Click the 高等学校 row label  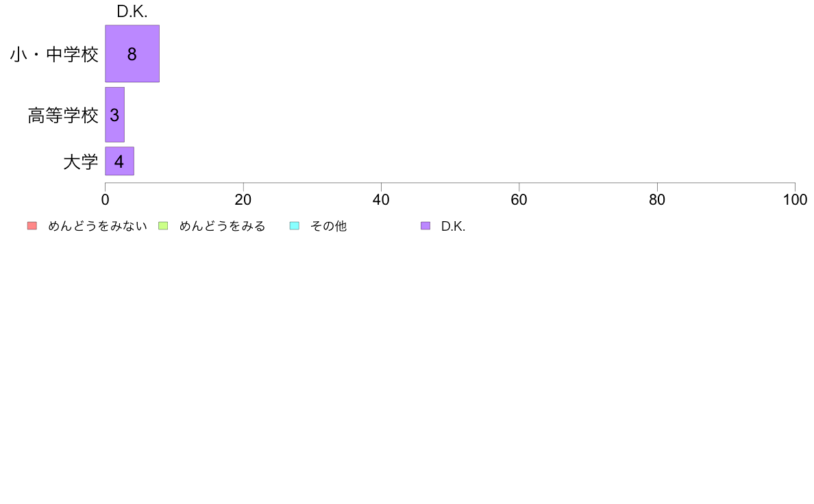[x=63, y=115]
